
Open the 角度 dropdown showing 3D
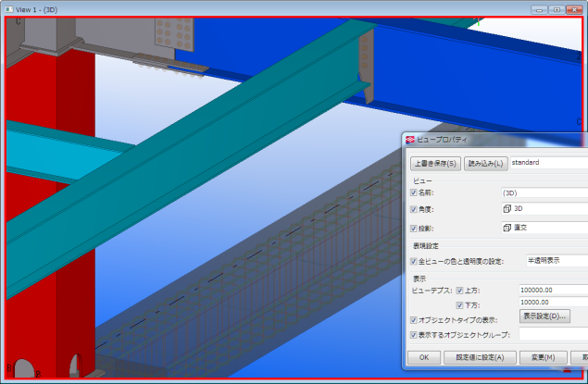(546, 210)
